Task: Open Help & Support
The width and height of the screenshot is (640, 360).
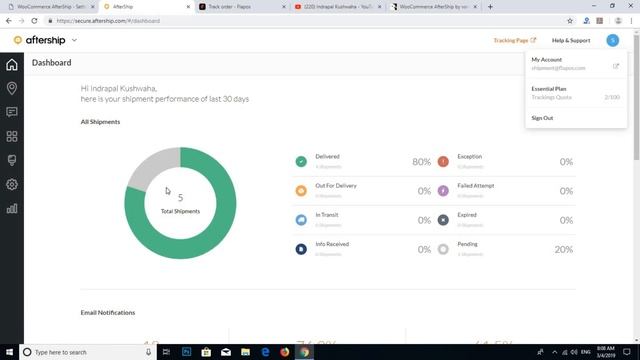Action: click(x=571, y=40)
